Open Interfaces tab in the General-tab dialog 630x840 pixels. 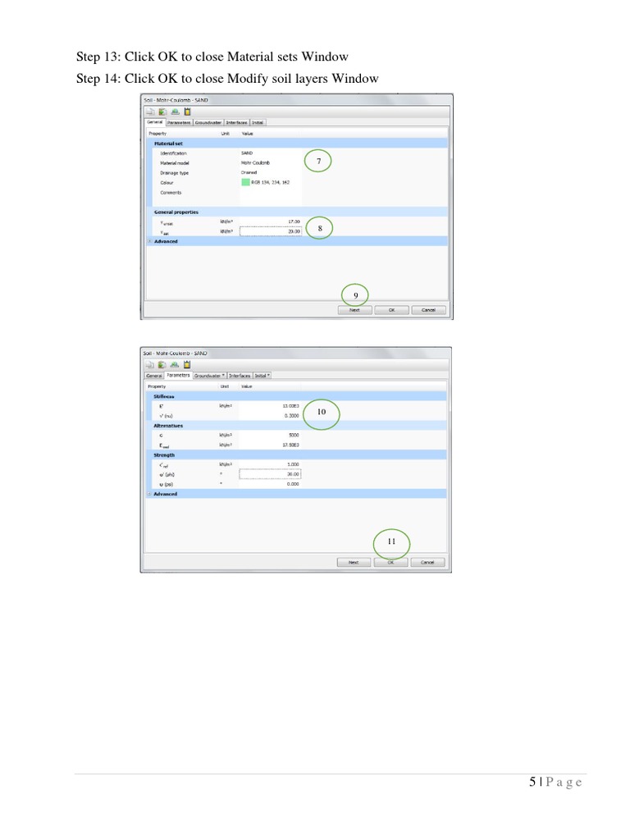[237, 123]
